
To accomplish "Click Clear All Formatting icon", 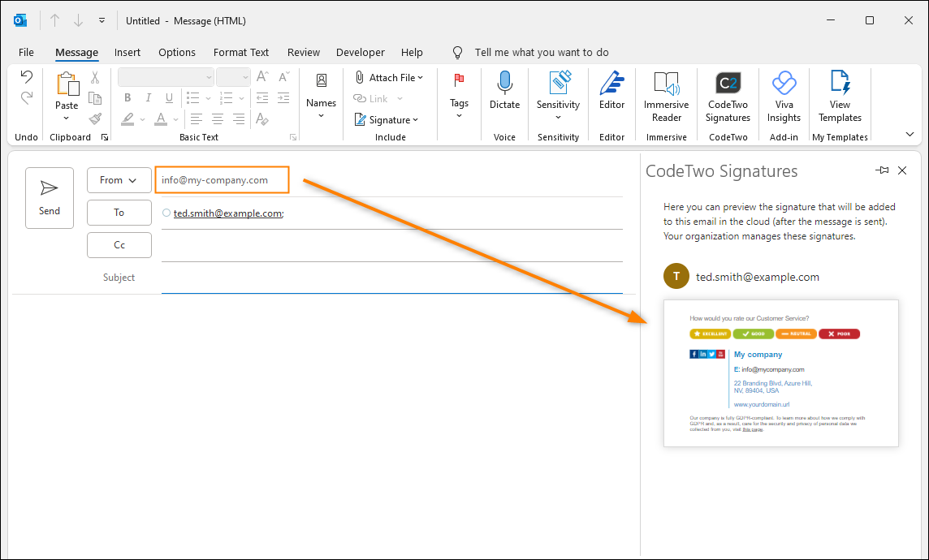I will (x=261, y=119).
